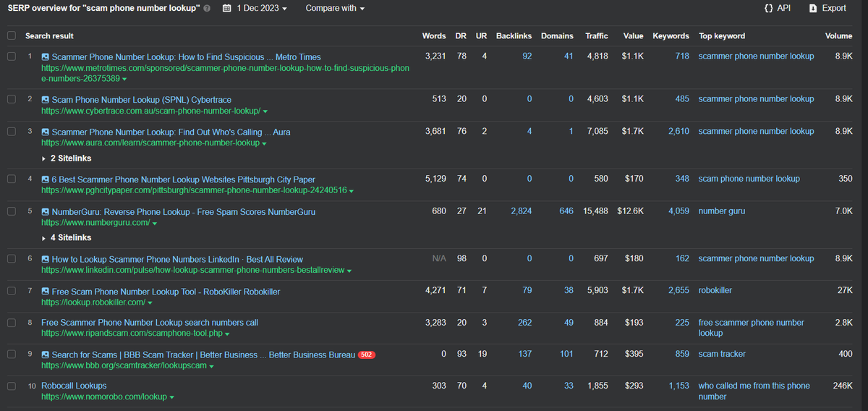Click the Backlinks column header
The height and width of the screenshot is (411, 868).
[514, 35]
